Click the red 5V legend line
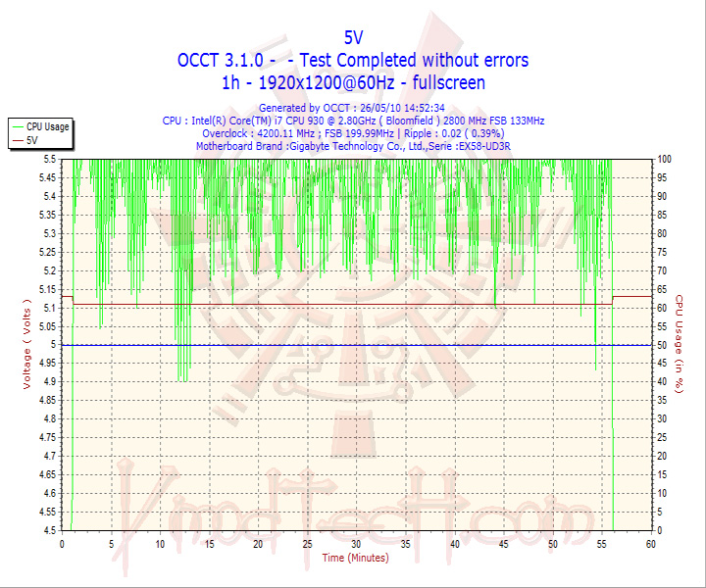The image size is (706, 588). [x=18, y=140]
